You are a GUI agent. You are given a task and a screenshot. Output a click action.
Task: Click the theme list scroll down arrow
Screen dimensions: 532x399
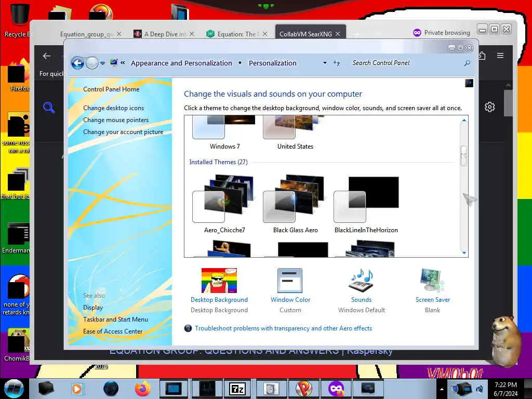pyautogui.click(x=464, y=252)
